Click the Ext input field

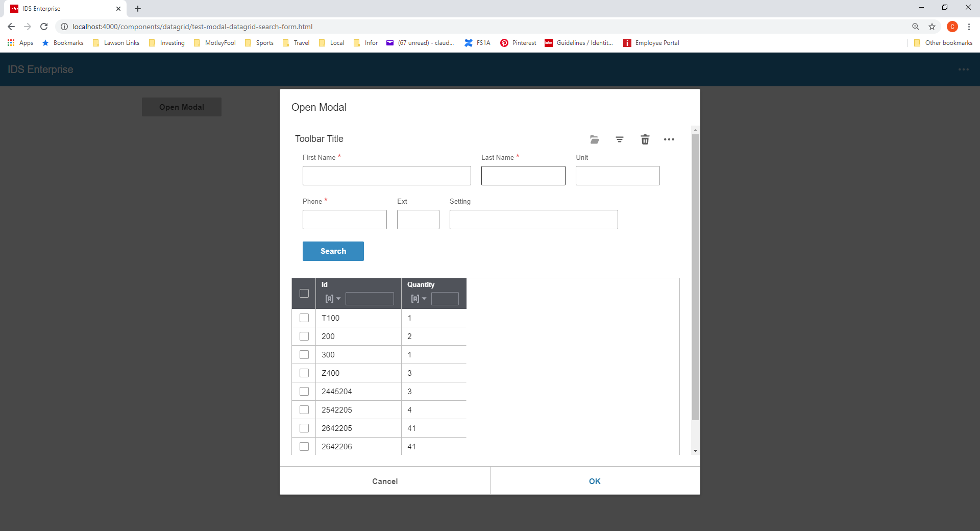[418, 220]
